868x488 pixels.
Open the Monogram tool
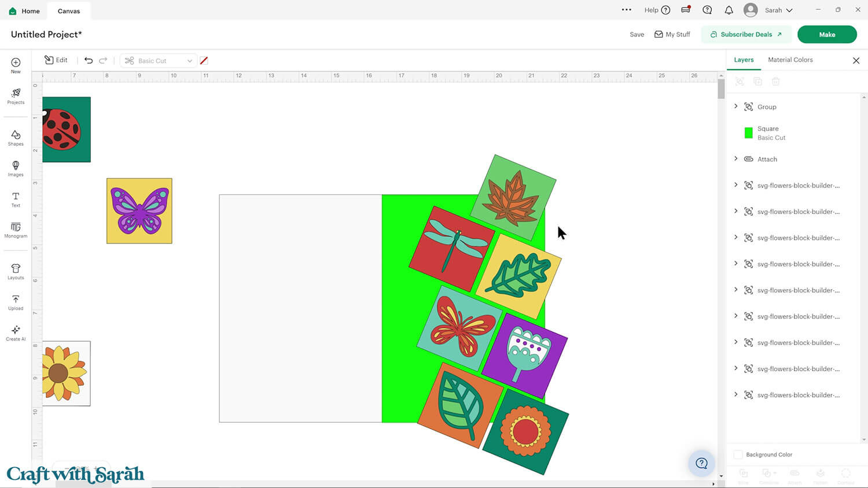(16, 230)
